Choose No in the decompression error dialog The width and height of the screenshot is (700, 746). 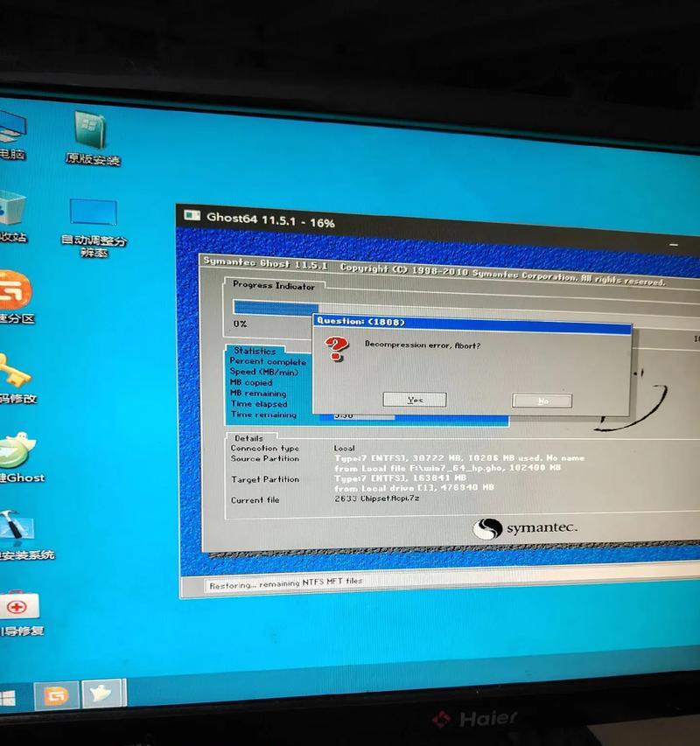pyautogui.click(x=542, y=401)
